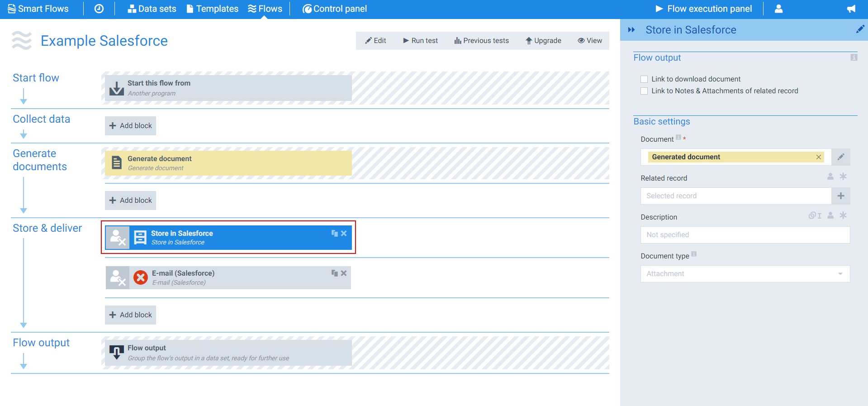Click the user-disabled icon on Store in Salesforce block
Image resolution: width=868 pixels, height=406 pixels.
pos(118,238)
